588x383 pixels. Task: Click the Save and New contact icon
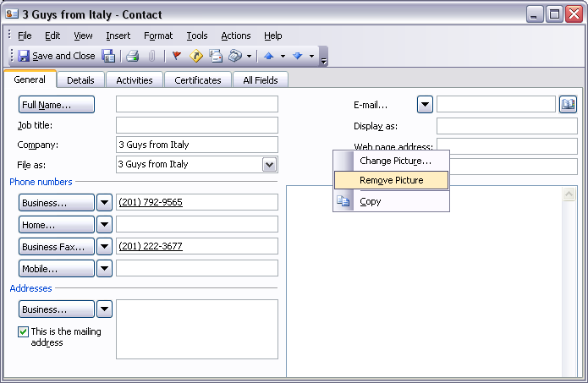[108, 56]
